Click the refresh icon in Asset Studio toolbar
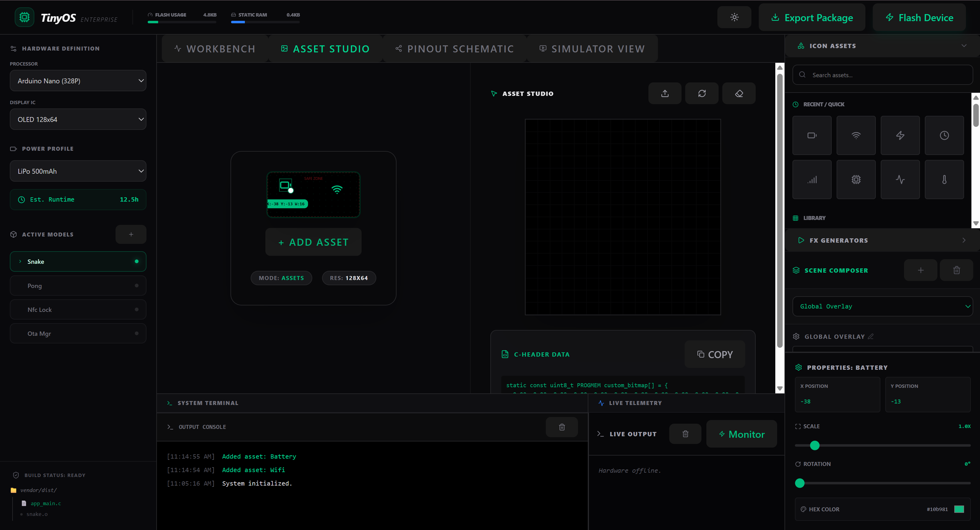The width and height of the screenshot is (980, 530). pos(701,93)
